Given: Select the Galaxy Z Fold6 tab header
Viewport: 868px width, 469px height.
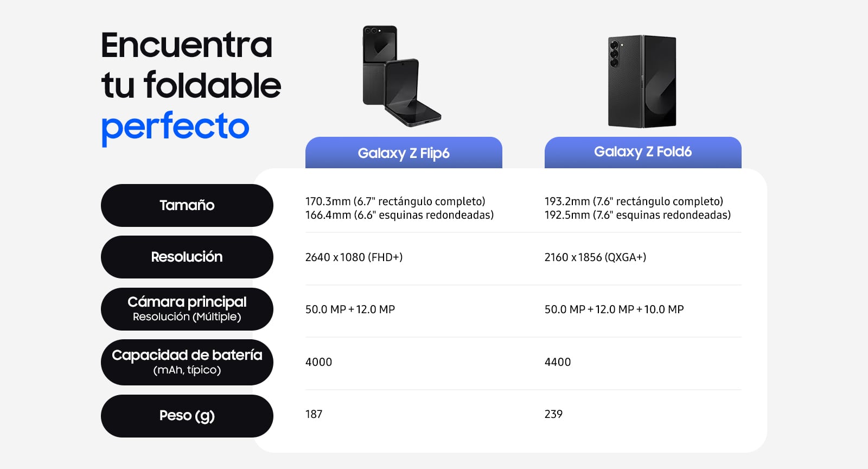Looking at the screenshot, I should [643, 153].
